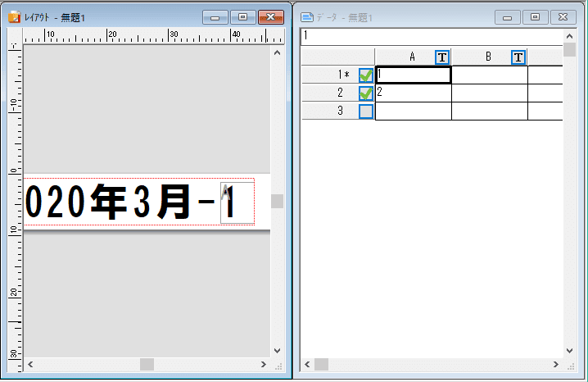Click left arrow of layout horizontal scrollbar
Viewport: 588px width, 382px height.
(30, 363)
